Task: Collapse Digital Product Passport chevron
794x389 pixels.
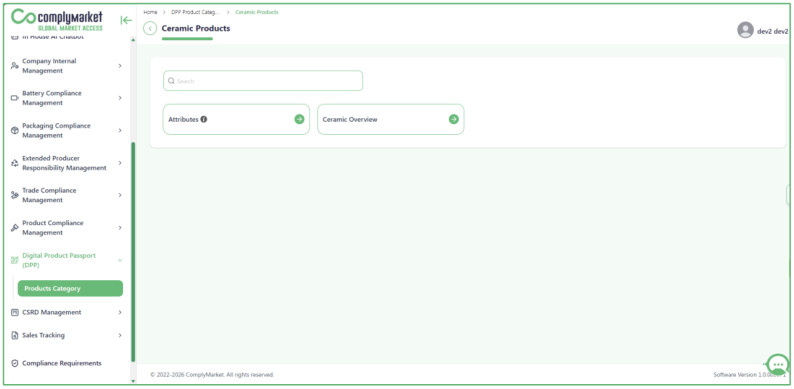Action: click(120, 260)
